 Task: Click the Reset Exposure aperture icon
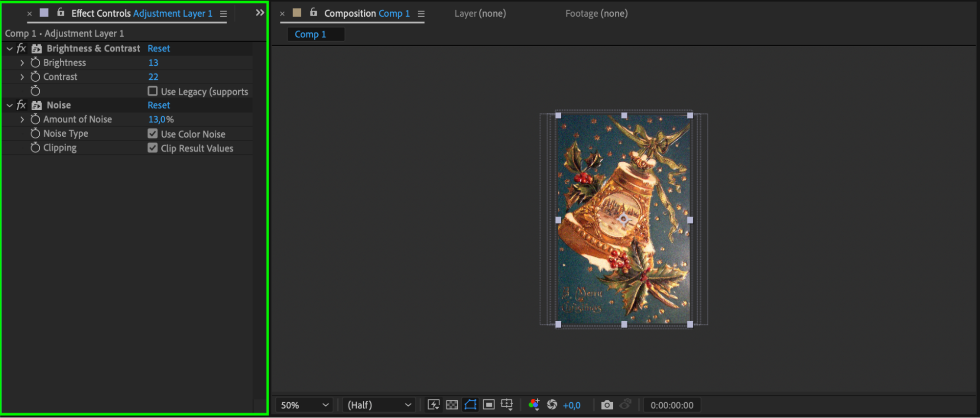point(552,405)
